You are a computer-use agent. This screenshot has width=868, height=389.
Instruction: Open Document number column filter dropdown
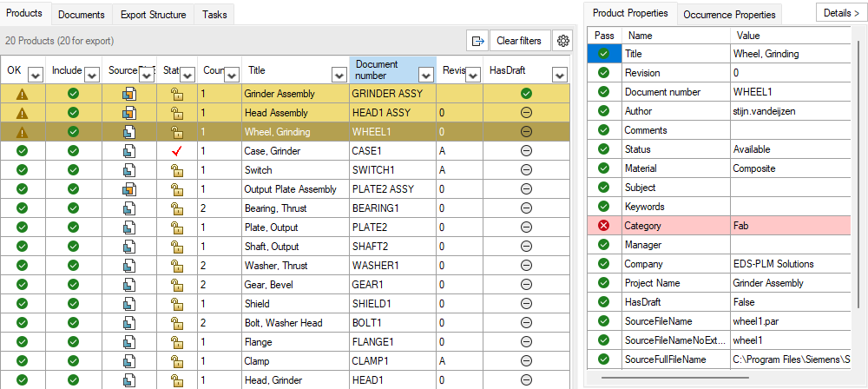(426, 75)
